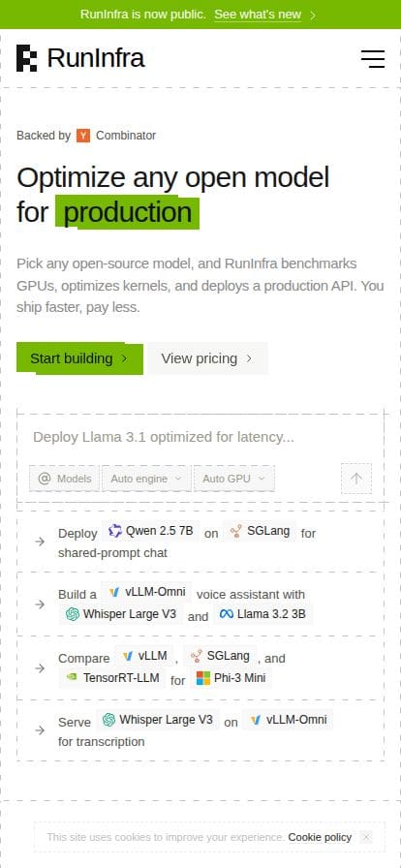Click the RunInfra logo icon

tap(26, 58)
